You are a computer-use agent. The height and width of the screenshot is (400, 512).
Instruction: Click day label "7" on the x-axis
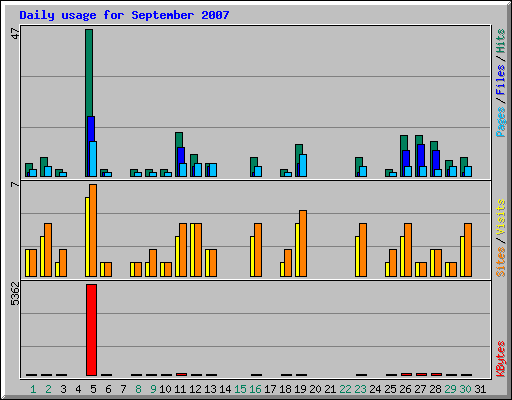[123, 389]
